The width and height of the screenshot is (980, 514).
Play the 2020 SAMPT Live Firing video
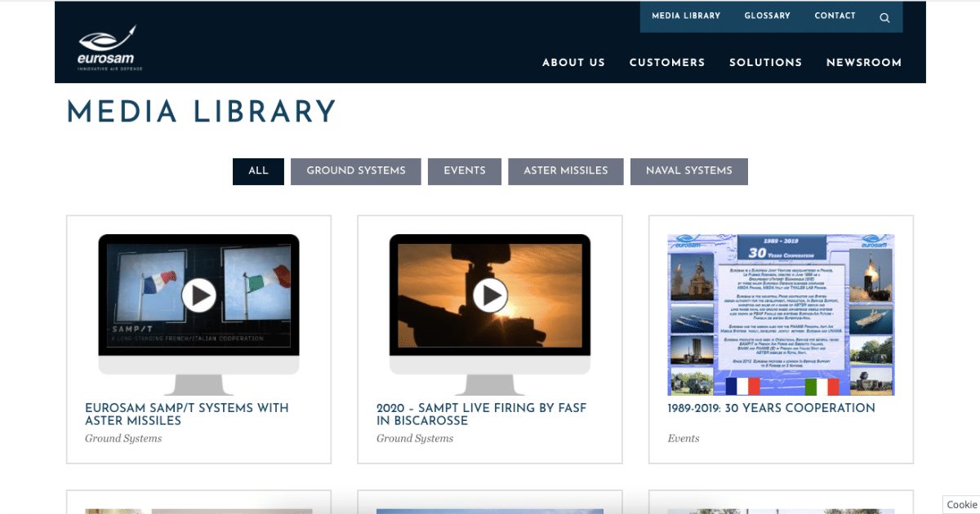tap(490, 295)
